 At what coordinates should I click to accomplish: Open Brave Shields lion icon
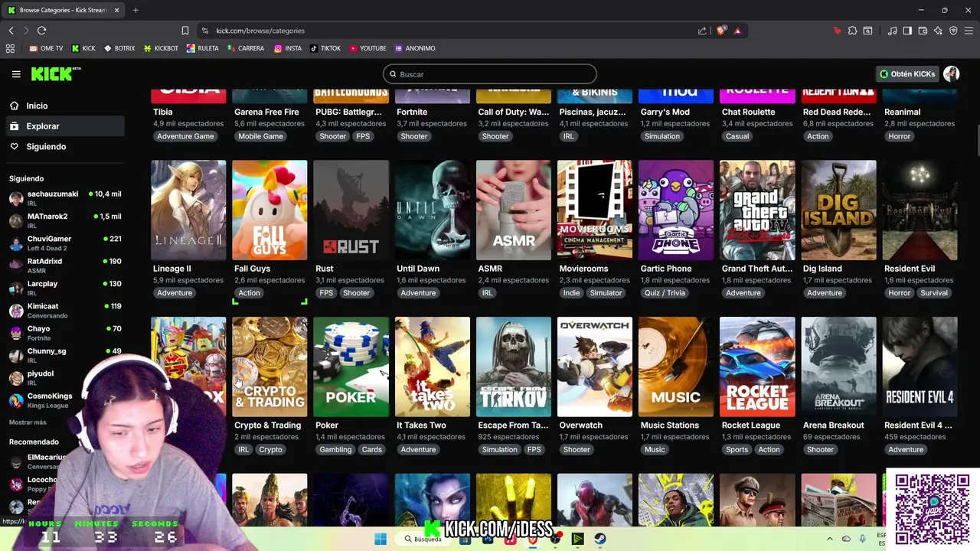coord(720,31)
